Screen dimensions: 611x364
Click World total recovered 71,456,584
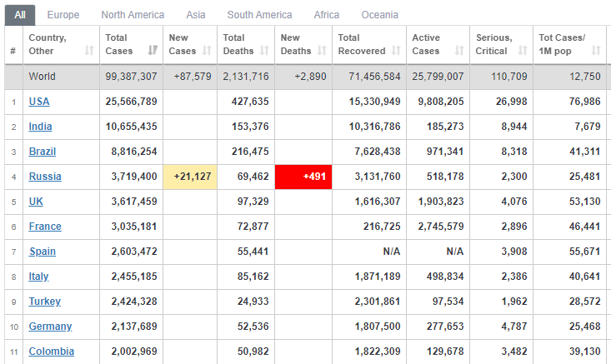point(374,77)
